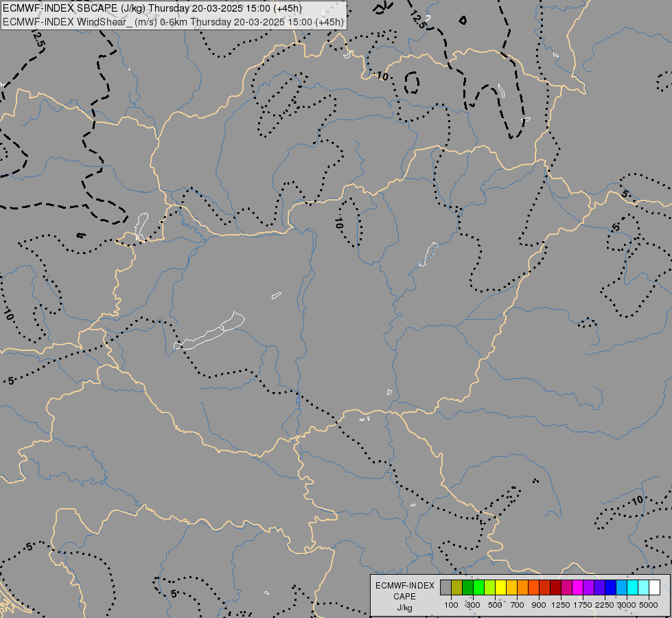672x618 pixels.
Task: Select the '700' legend scale value
Action: point(518,605)
